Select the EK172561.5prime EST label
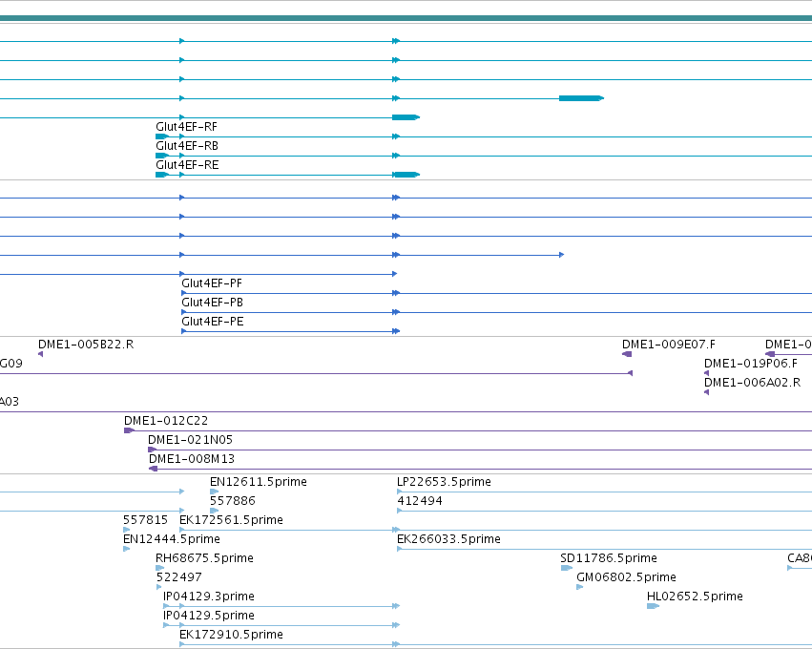This screenshot has width=812, height=649. coord(231,520)
